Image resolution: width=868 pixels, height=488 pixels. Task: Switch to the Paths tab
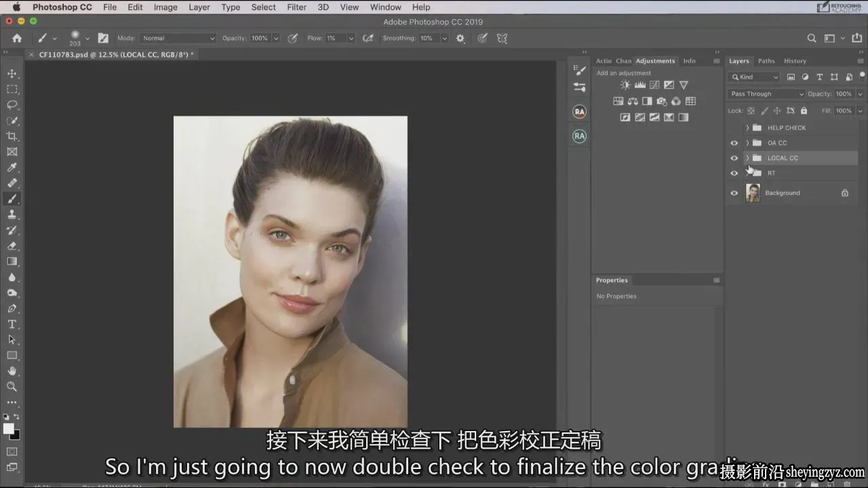pyautogui.click(x=766, y=61)
